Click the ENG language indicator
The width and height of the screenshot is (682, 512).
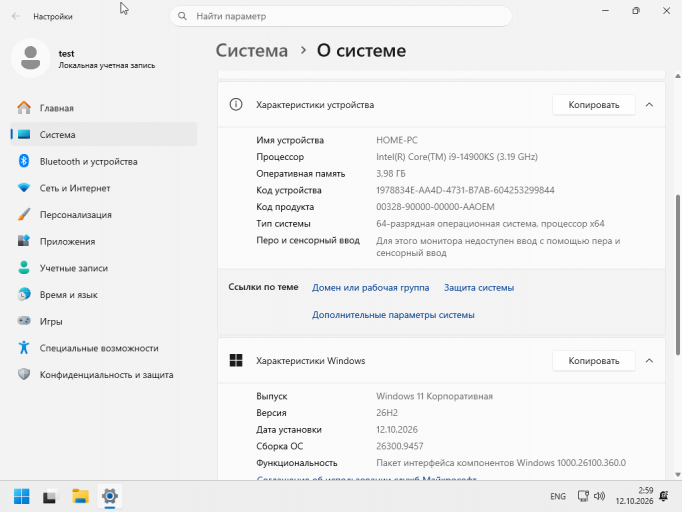pyautogui.click(x=558, y=496)
